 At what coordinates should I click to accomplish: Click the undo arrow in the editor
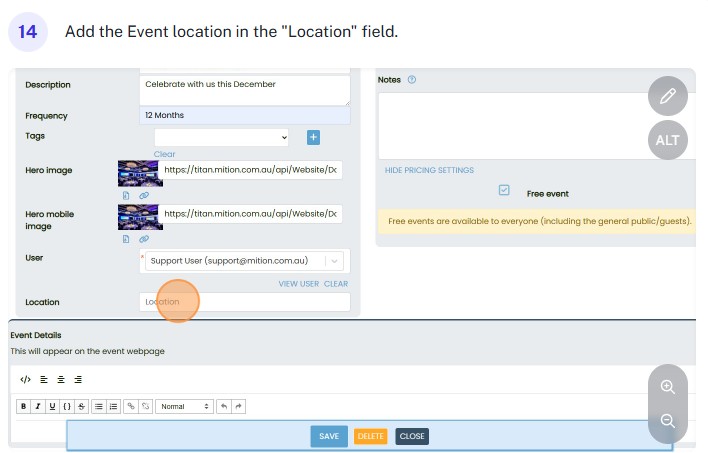(223, 406)
